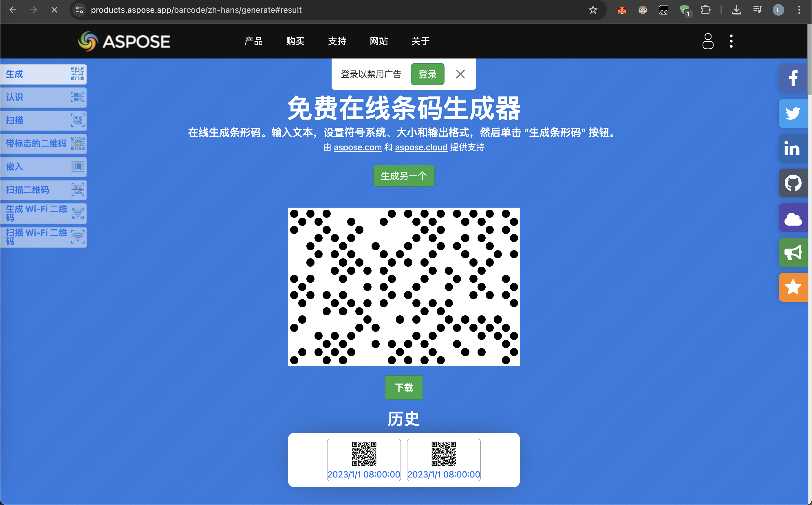
Task: Follow the aspose.com link
Action: coord(357,147)
